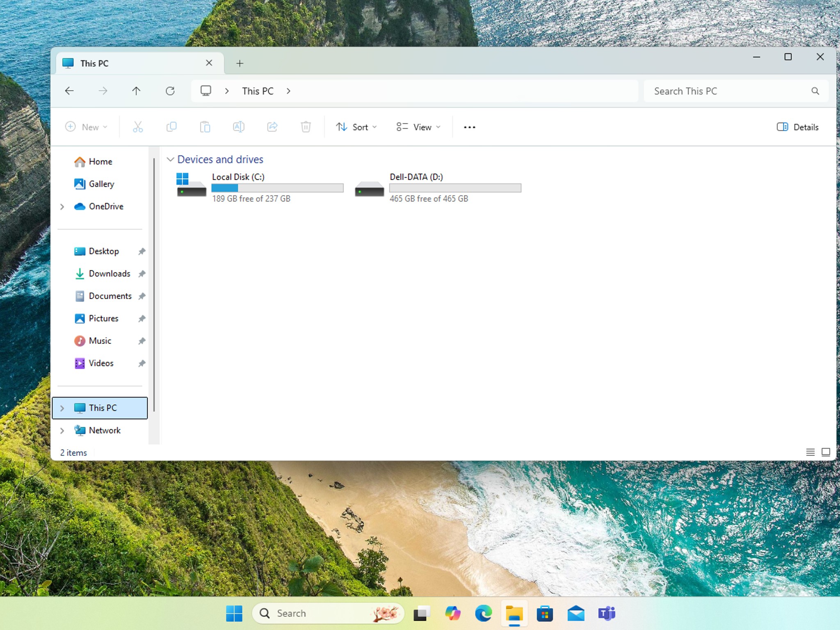Click the search magnifier in Search This PC

pos(815,91)
